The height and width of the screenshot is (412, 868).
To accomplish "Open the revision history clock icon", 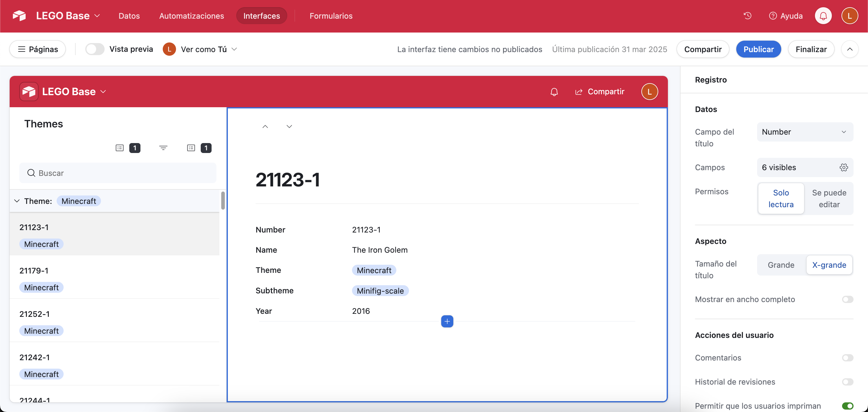I will [747, 16].
